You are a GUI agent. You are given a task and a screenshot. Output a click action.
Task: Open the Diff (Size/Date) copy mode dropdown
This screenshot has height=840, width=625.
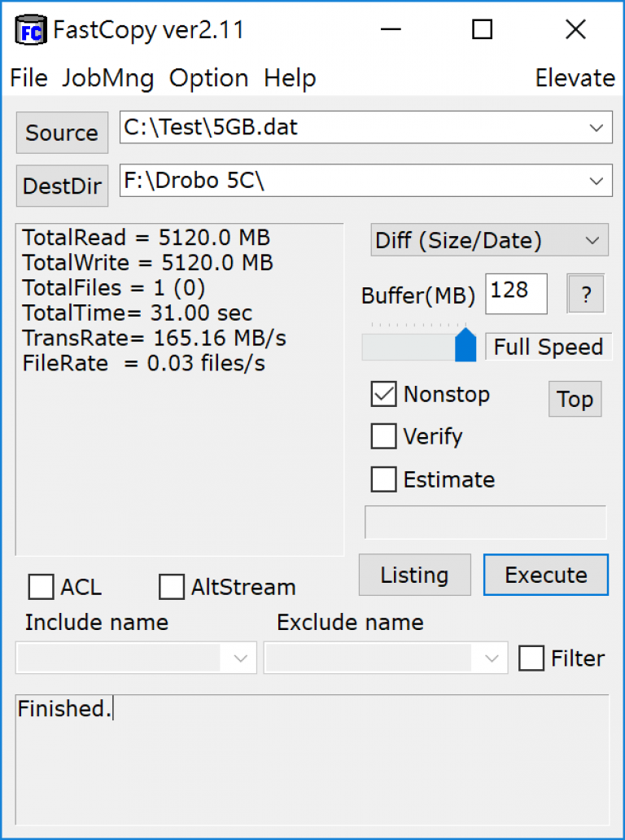pyautogui.click(x=490, y=240)
